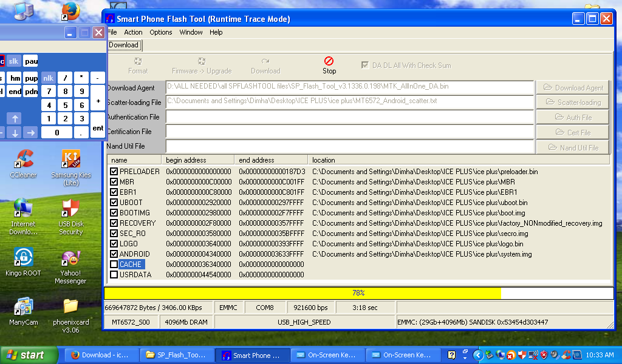Open the Help menu

pyautogui.click(x=216, y=32)
